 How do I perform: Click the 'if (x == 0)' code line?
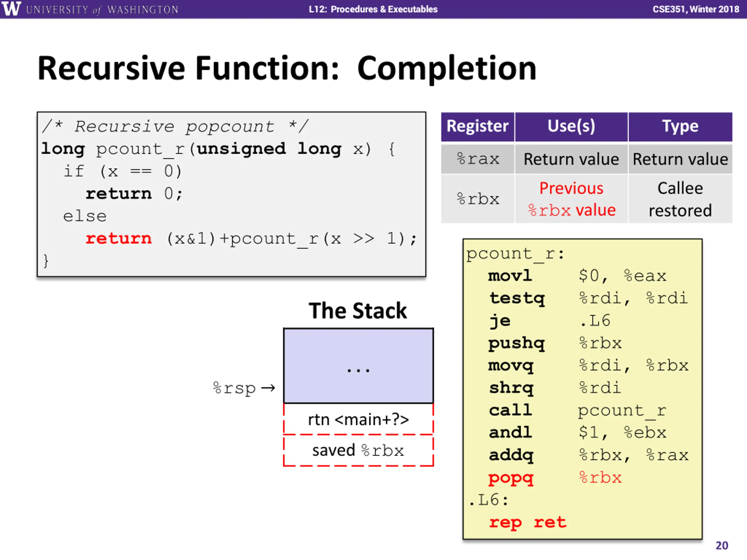point(123,171)
